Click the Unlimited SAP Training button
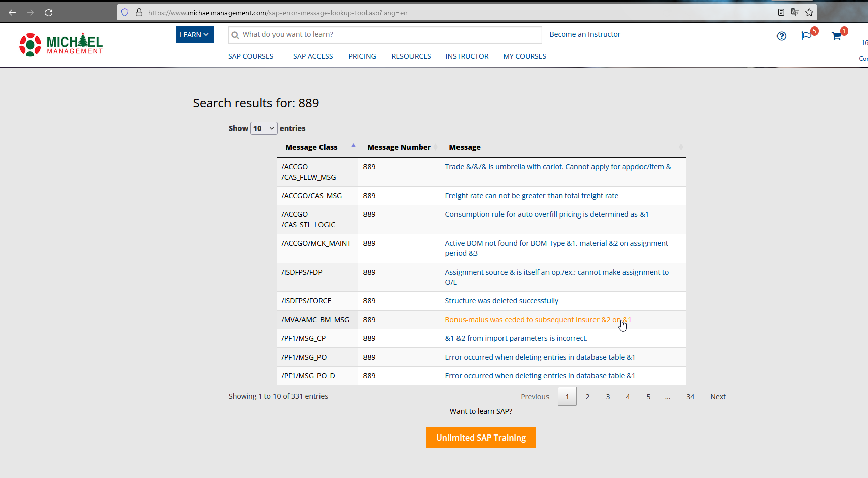The height and width of the screenshot is (478, 868). pos(480,437)
